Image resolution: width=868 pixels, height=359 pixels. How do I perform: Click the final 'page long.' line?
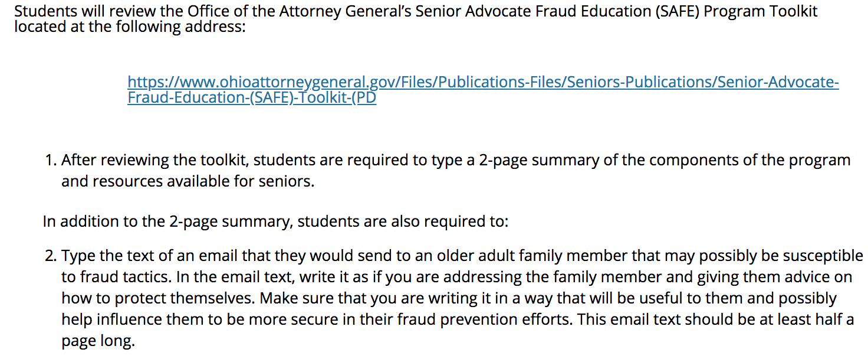pyautogui.click(x=98, y=341)
